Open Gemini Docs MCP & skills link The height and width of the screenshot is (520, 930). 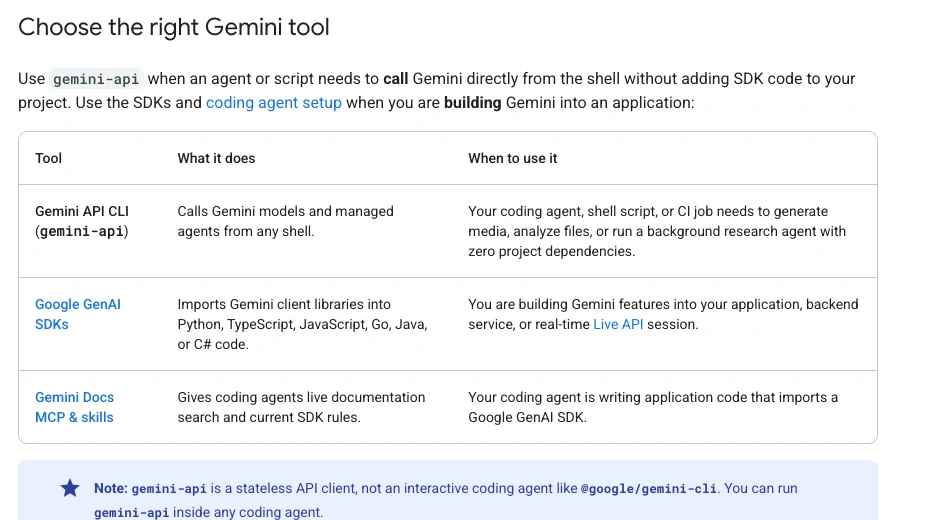click(x=74, y=407)
